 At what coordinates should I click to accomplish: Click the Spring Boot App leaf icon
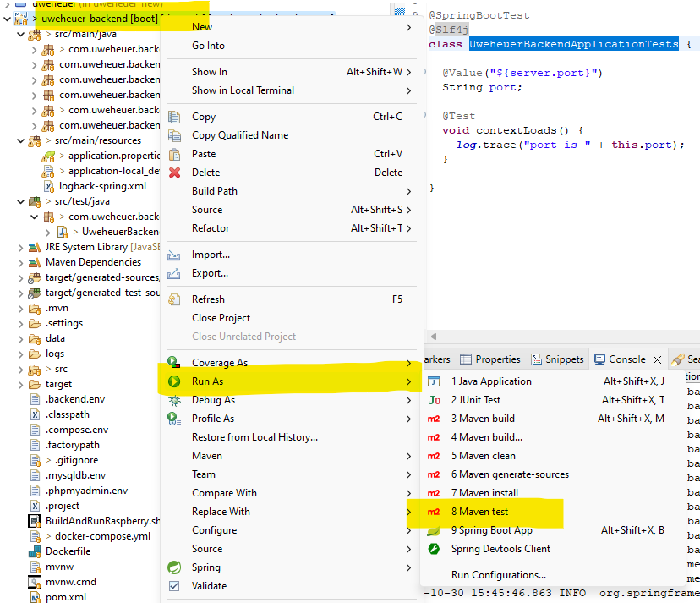(434, 530)
